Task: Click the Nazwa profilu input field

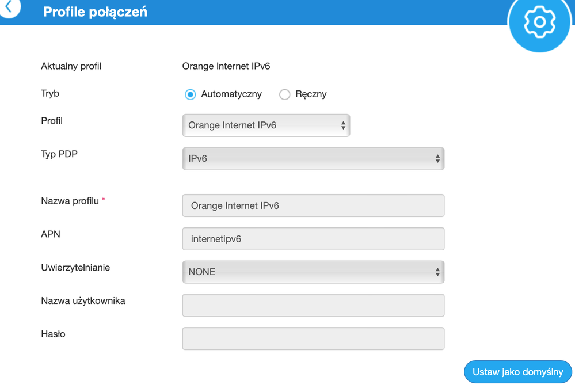Action: 313,205
